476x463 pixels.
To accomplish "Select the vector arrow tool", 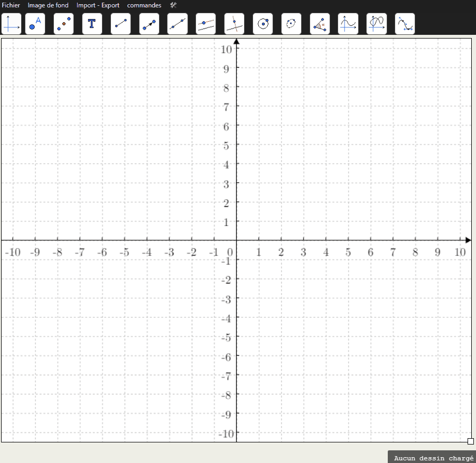I will tap(149, 24).
